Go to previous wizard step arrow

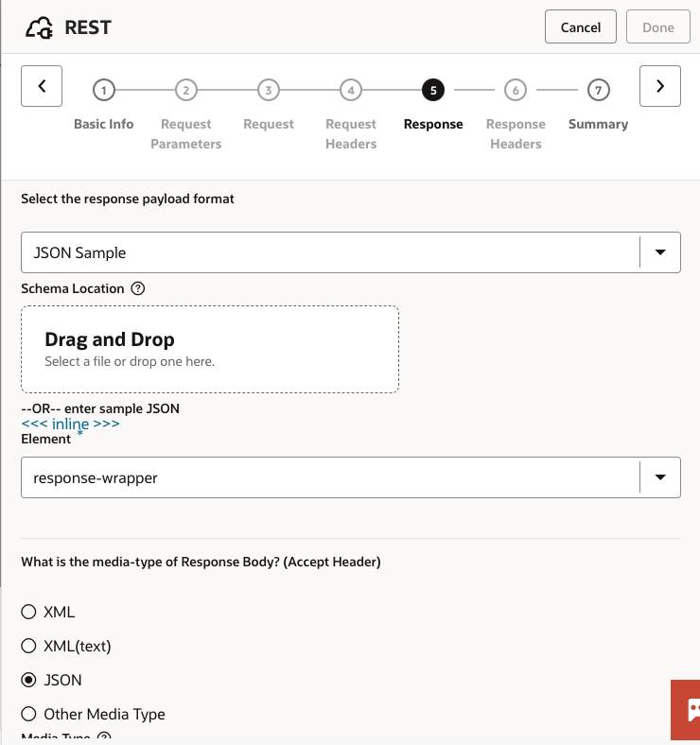pyautogui.click(x=42, y=86)
